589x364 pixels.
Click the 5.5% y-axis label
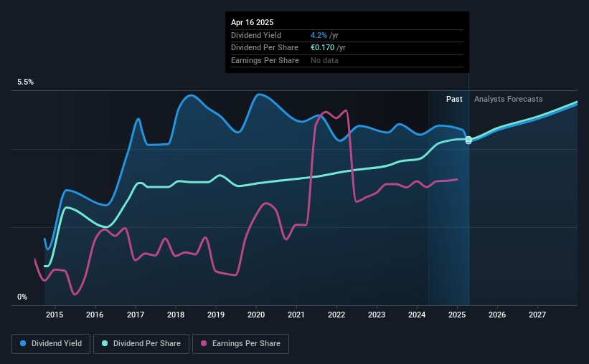pyautogui.click(x=25, y=82)
